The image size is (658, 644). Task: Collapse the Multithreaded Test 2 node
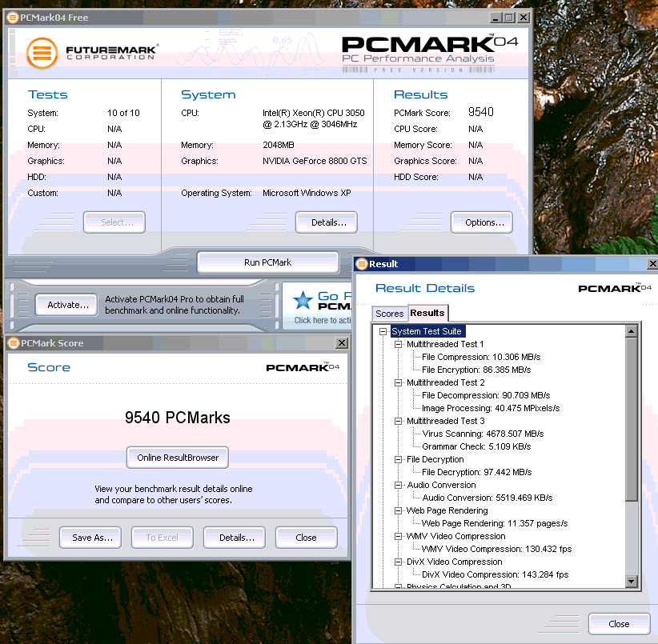point(398,382)
